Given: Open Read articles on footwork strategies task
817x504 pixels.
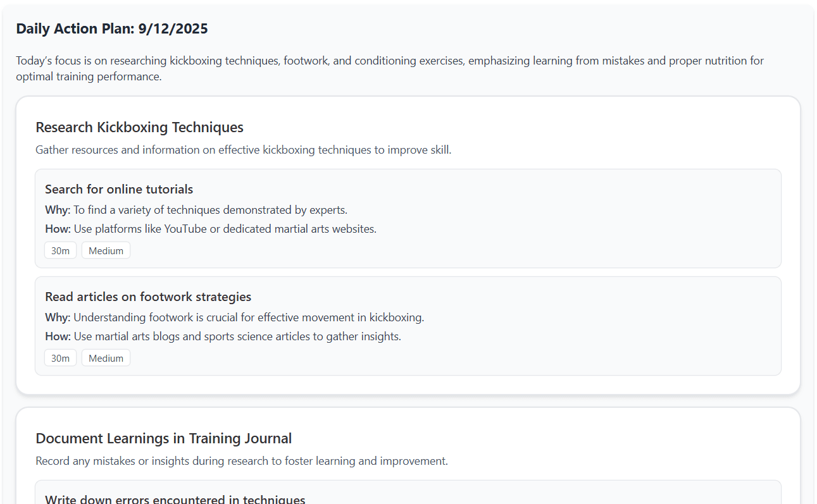Looking at the screenshot, I should pyautogui.click(x=148, y=297).
